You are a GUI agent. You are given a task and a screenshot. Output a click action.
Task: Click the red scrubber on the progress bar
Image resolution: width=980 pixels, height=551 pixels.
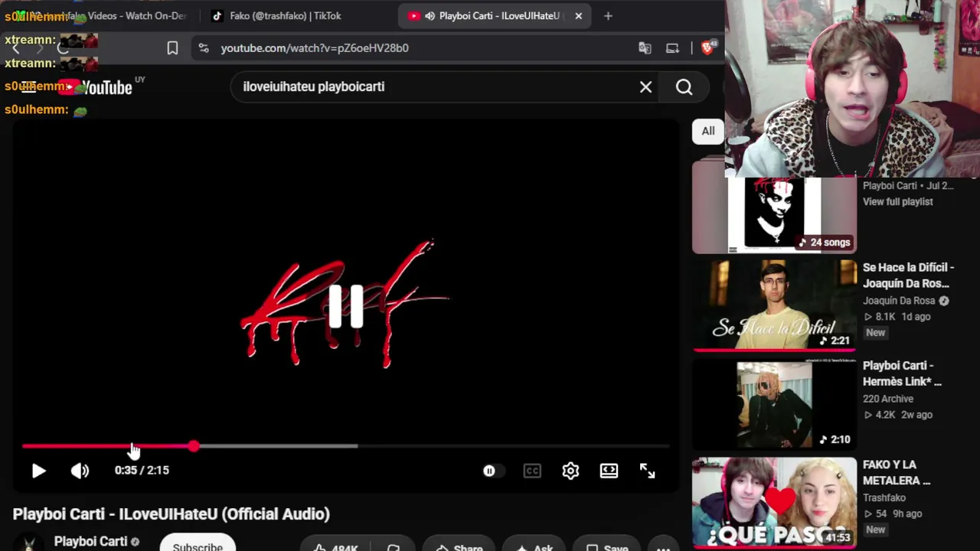[194, 446]
